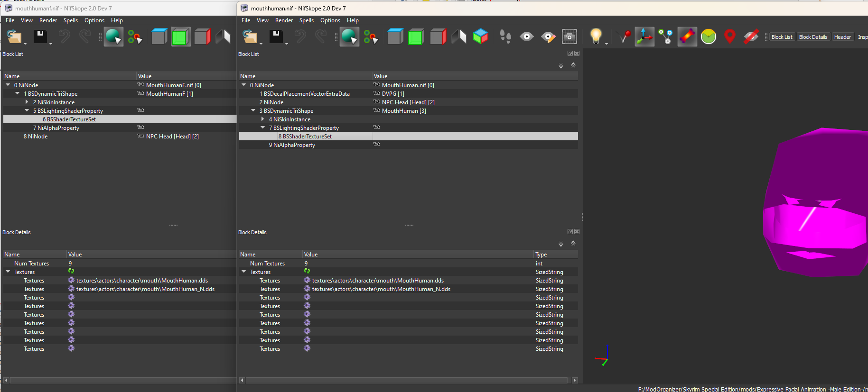Open File menu in mouthhuman.nif window

246,20
